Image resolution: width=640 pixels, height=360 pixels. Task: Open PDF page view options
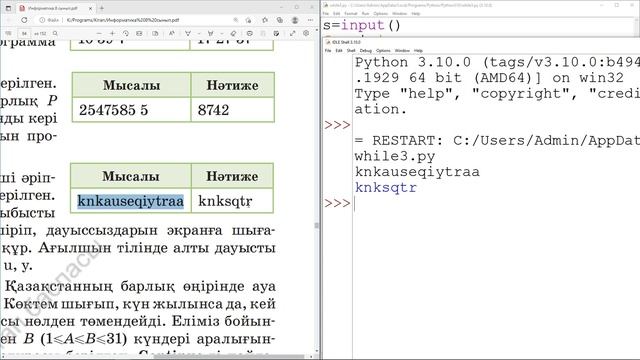(155, 33)
